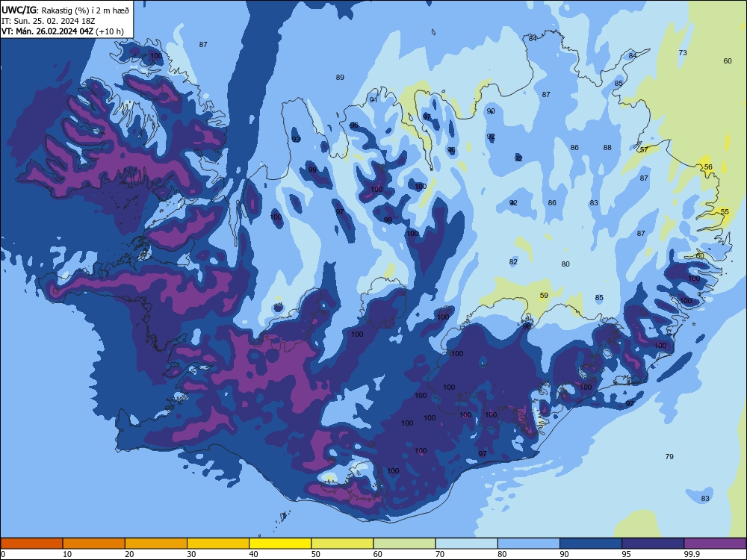Click the yellow 40–50 legend swatch
747x560 pixels.
(x=280, y=544)
